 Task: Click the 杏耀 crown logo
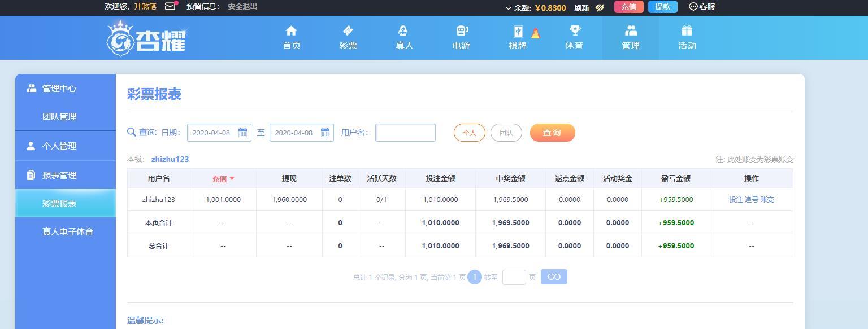point(146,38)
